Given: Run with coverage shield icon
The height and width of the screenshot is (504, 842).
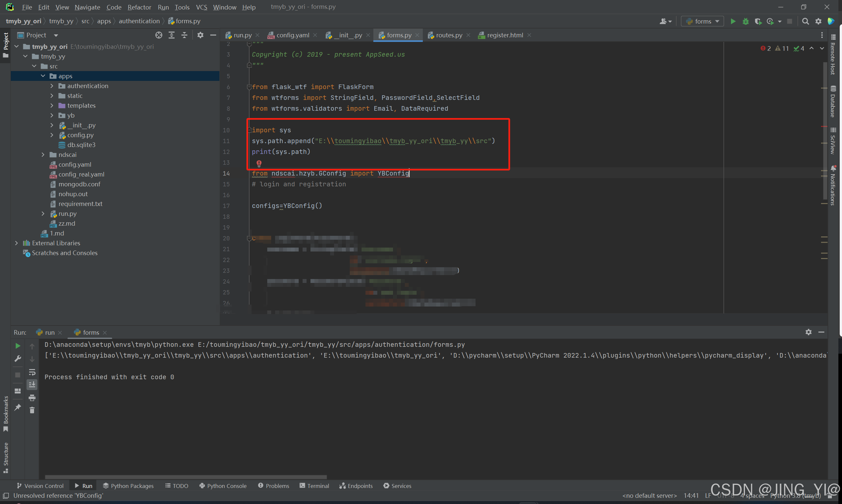Looking at the screenshot, I should (758, 21).
